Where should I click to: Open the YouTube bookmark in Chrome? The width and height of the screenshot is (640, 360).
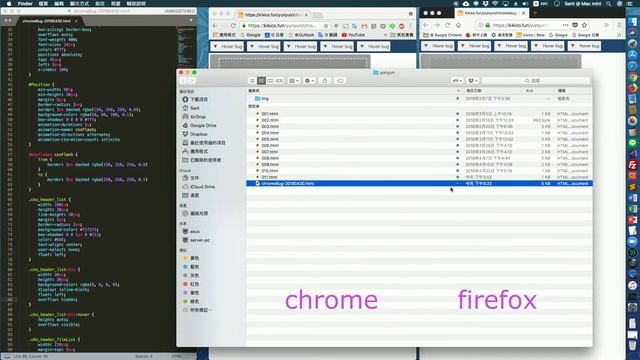[353, 35]
